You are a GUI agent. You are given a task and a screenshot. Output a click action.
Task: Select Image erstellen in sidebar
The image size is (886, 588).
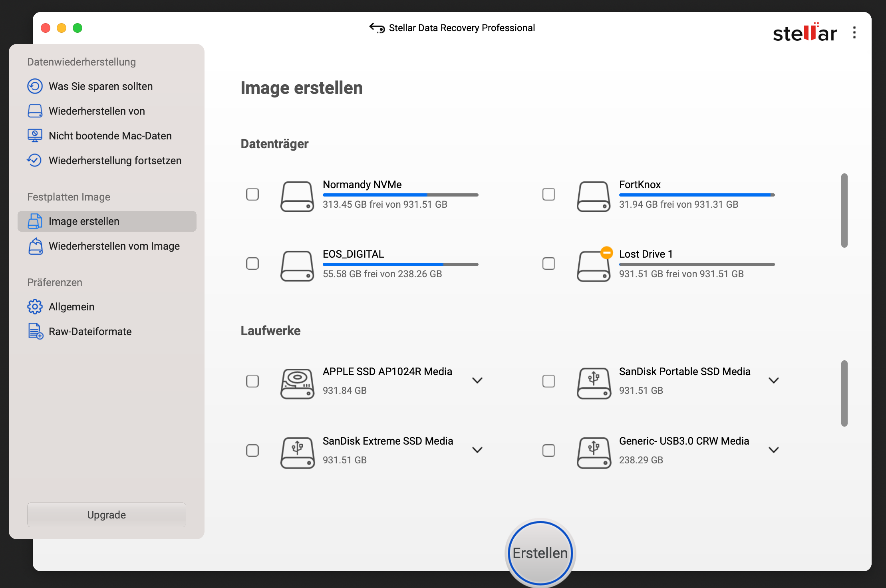tap(107, 221)
